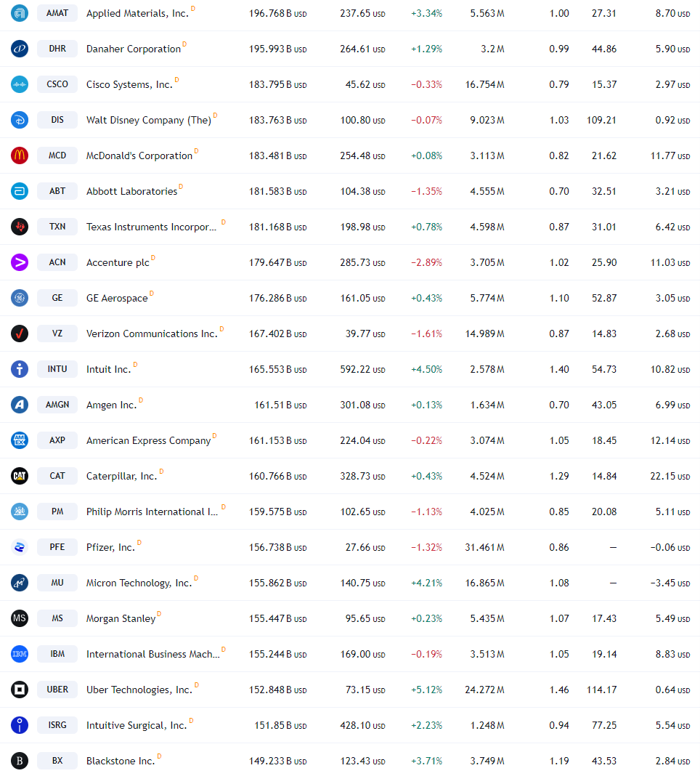Open the Amgen Inc. company link
Viewport: 700px width, 776px height.
tap(111, 405)
